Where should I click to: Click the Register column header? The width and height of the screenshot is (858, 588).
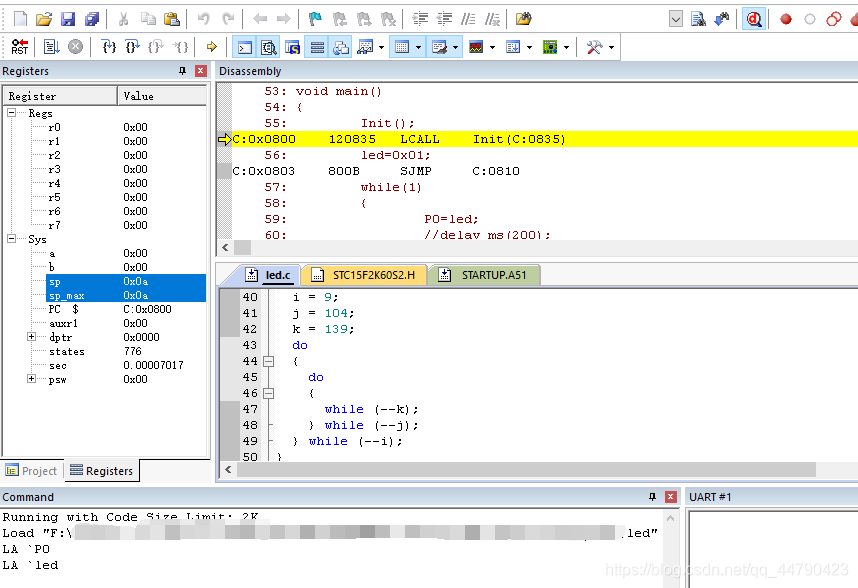pos(61,96)
